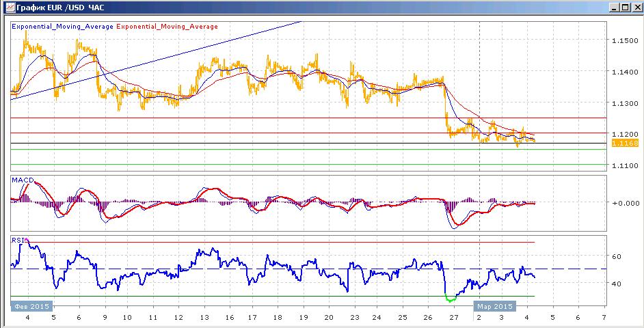
Task: Click the orange 1.1168 current price tag
Action: [625, 143]
